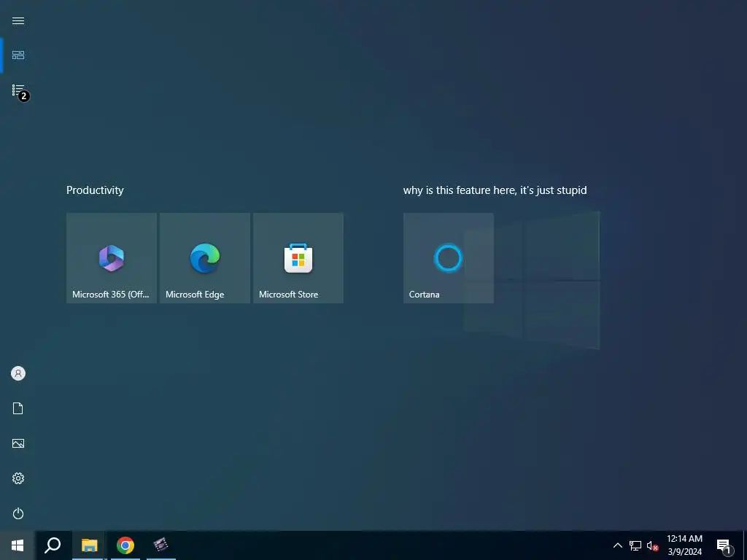Select the Pinned tiles view

click(x=18, y=55)
